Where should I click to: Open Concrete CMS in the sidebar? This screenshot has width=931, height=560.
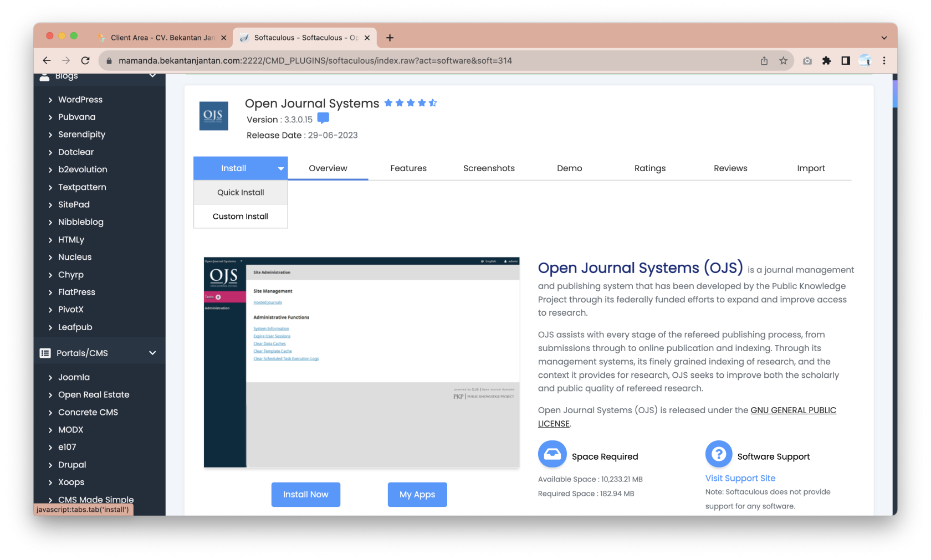88,412
